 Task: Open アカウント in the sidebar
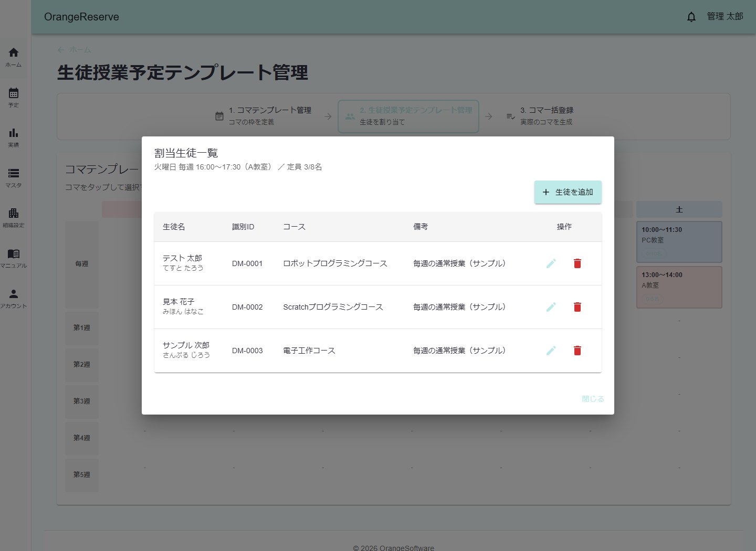click(x=14, y=299)
